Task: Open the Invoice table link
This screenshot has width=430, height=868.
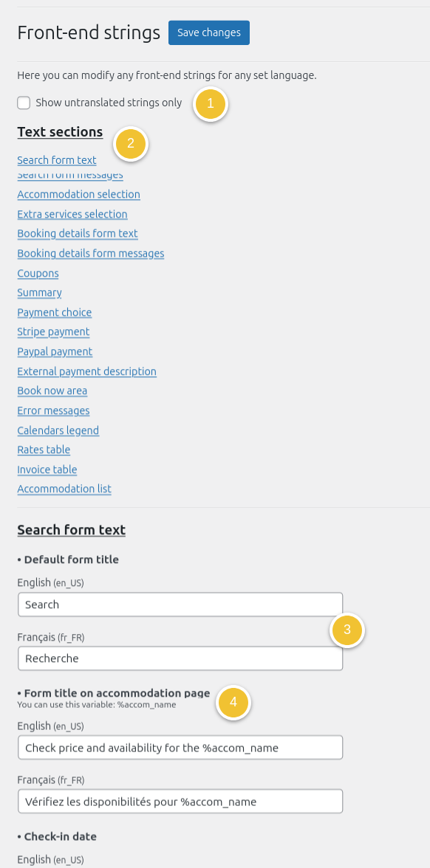Action: (47, 469)
